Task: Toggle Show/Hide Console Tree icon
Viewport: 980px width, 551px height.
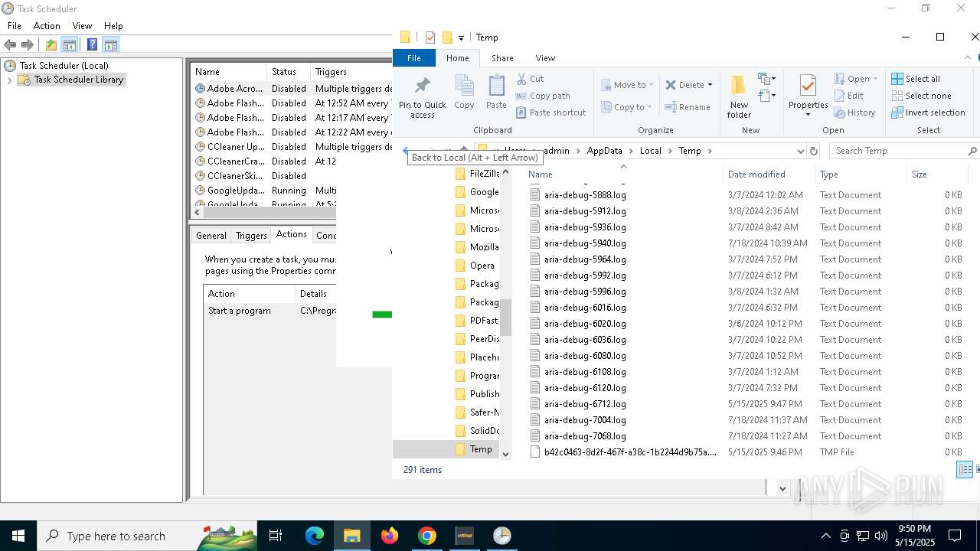Action: point(70,45)
